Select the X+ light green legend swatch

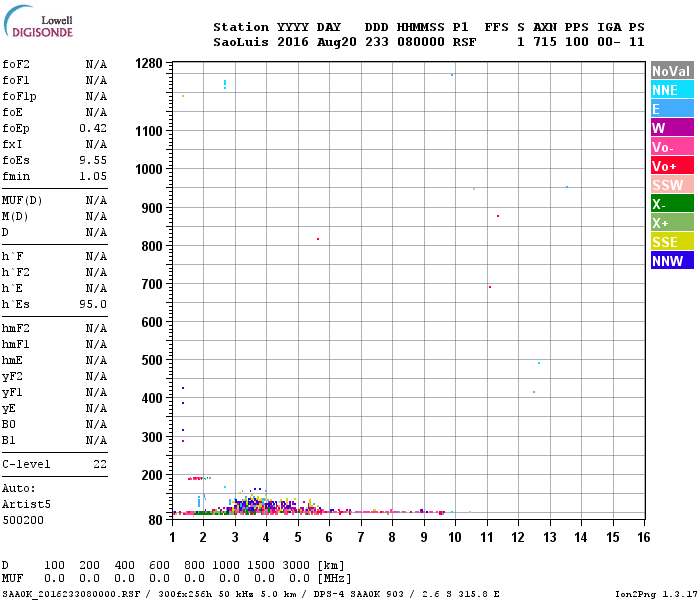[672, 223]
